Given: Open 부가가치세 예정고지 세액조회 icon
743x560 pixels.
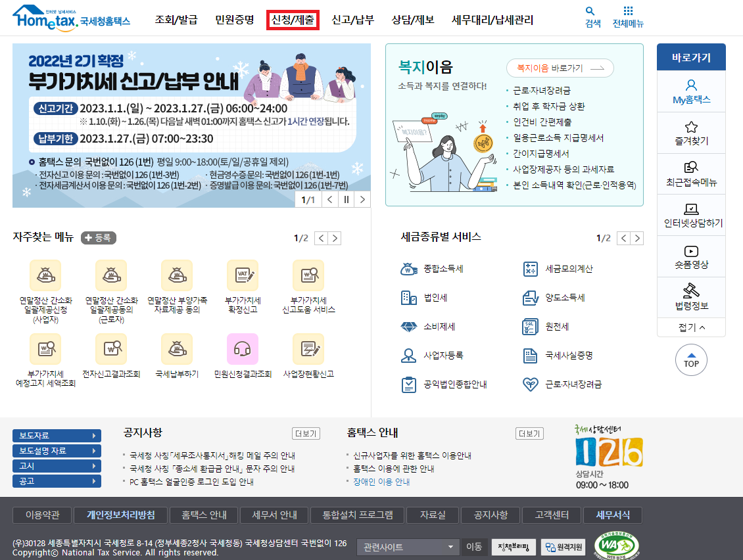Looking at the screenshot, I should click(x=45, y=349).
